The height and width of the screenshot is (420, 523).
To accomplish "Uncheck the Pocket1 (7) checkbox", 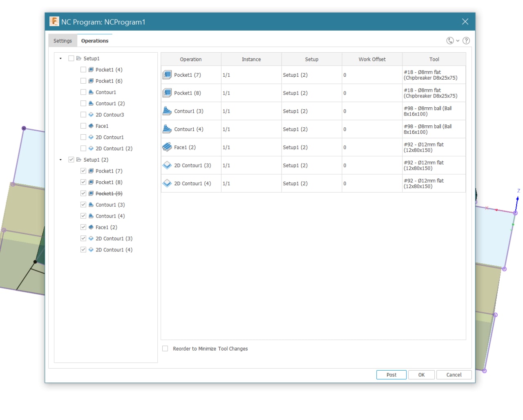I will (83, 171).
